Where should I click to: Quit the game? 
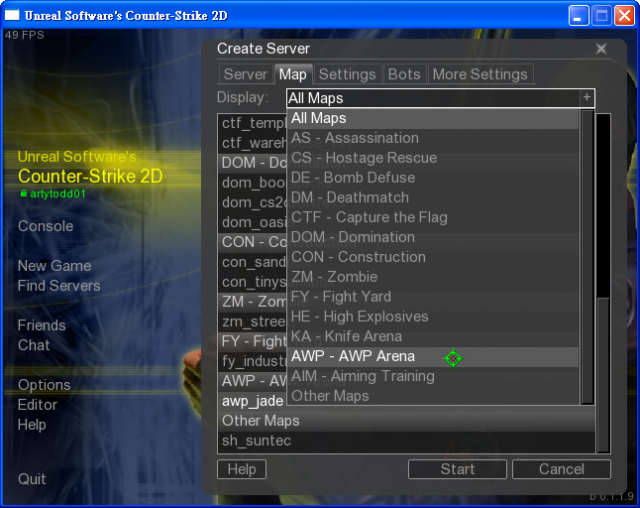(x=32, y=479)
